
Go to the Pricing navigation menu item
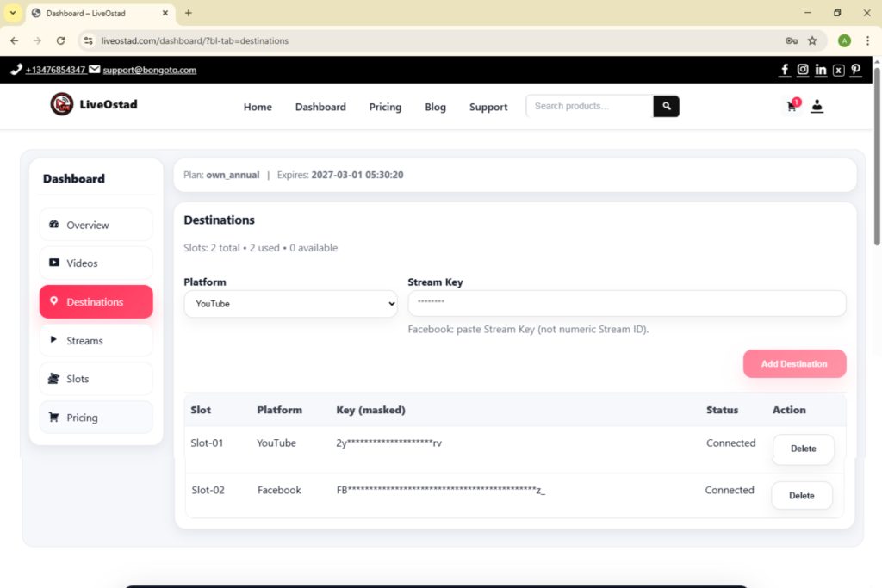coord(385,107)
